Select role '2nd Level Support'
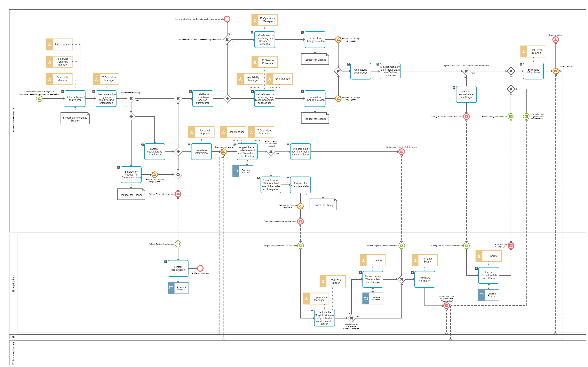The image size is (588, 367). (x=333, y=281)
